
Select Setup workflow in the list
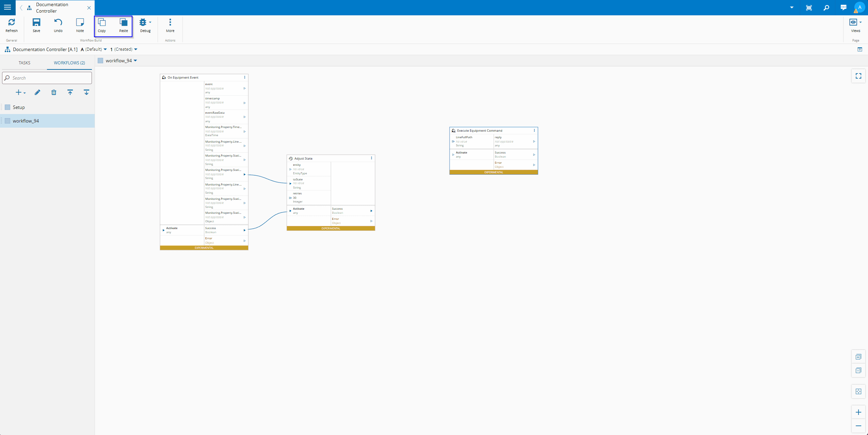19,107
